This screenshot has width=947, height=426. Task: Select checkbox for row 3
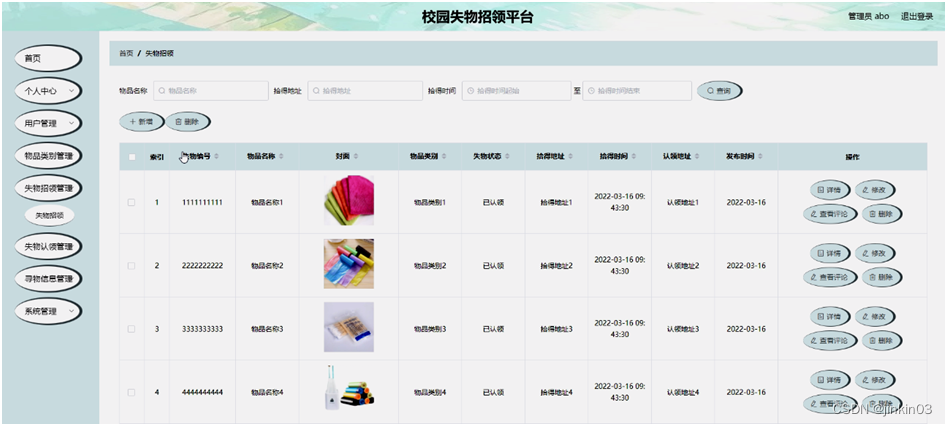tap(131, 329)
